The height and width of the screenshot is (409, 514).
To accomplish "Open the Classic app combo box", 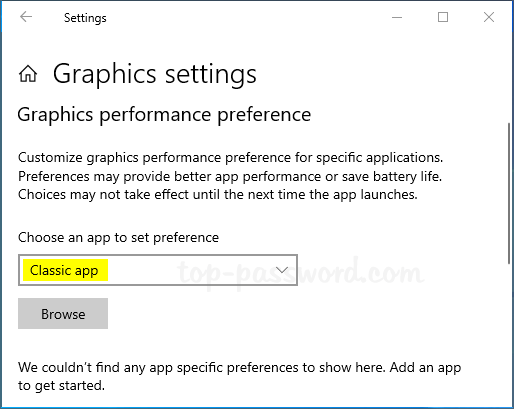I will (158, 270).
